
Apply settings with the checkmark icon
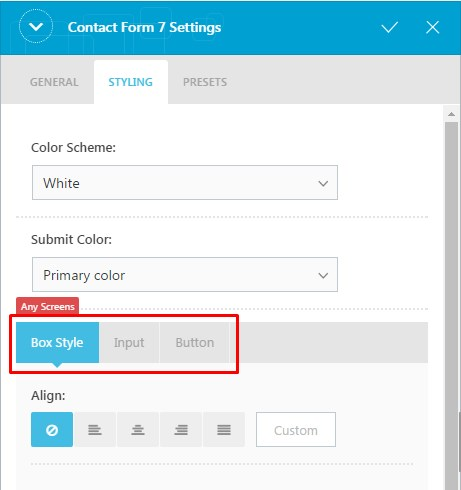(x=389, y=27)
